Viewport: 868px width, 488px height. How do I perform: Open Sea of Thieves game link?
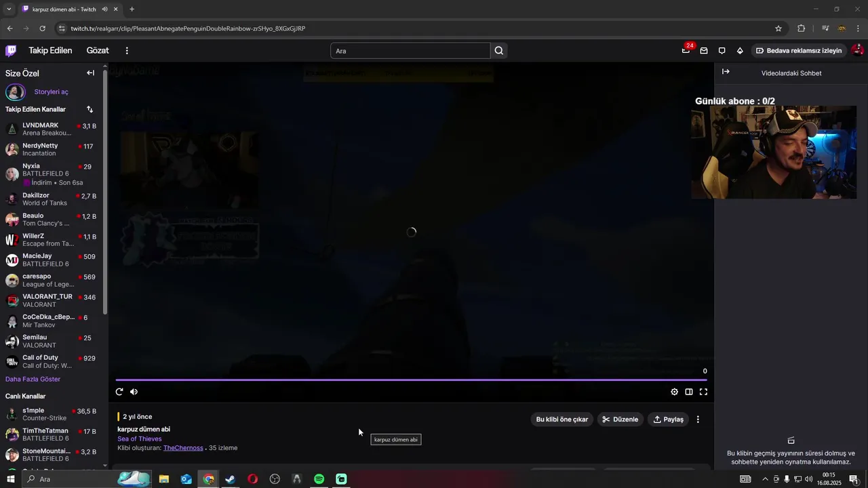coord(139,439)
